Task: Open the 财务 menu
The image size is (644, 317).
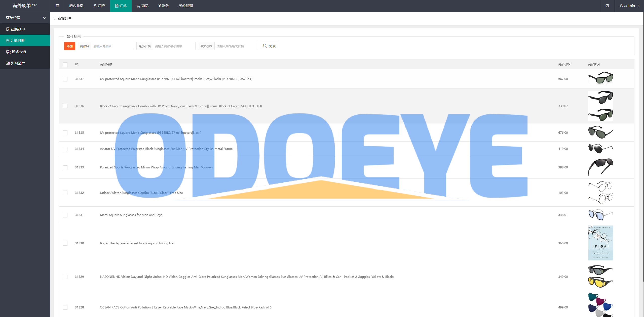Action: (164, 6)
